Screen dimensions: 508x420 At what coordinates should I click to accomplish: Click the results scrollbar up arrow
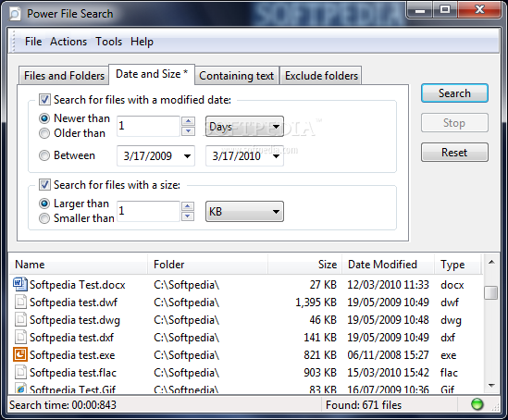491,262
